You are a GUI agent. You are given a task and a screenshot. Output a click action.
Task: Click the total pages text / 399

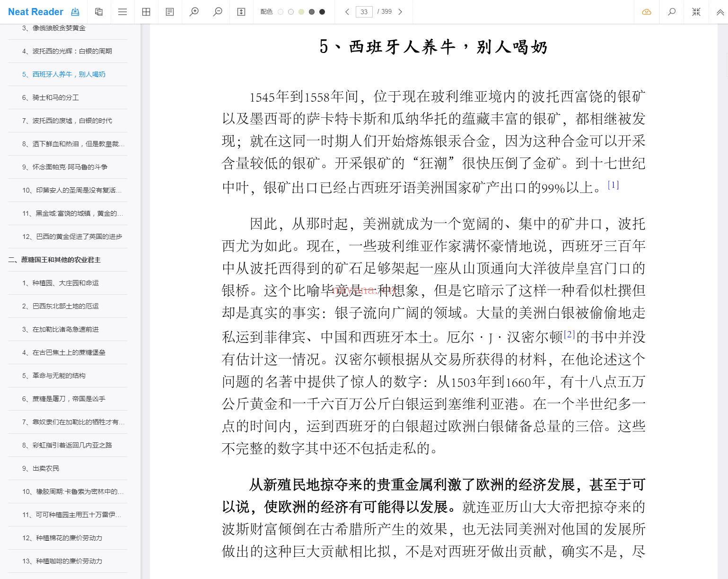click(x=385, y=12)
